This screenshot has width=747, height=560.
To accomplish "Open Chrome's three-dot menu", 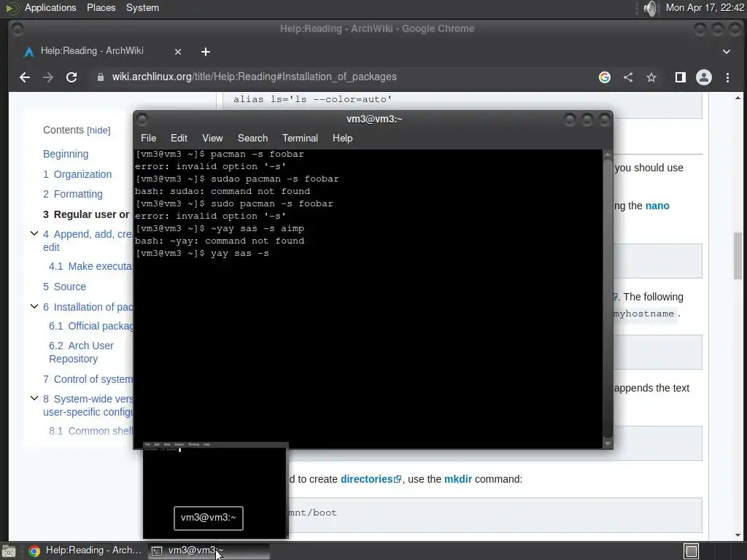I will (x=727, y=77).
